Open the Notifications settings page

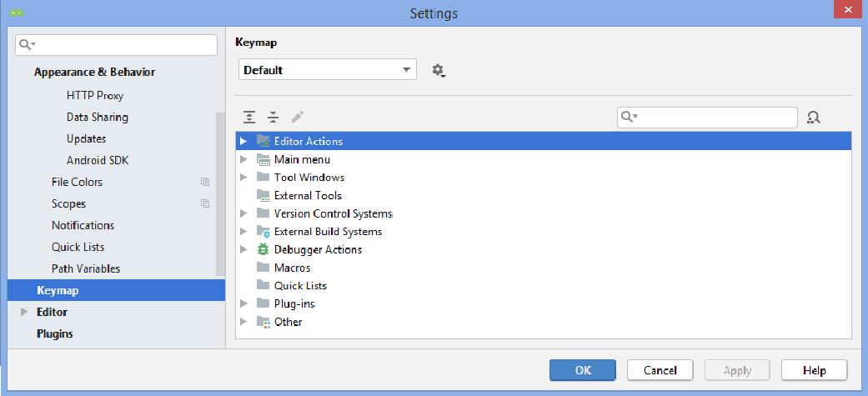(83, 225)
